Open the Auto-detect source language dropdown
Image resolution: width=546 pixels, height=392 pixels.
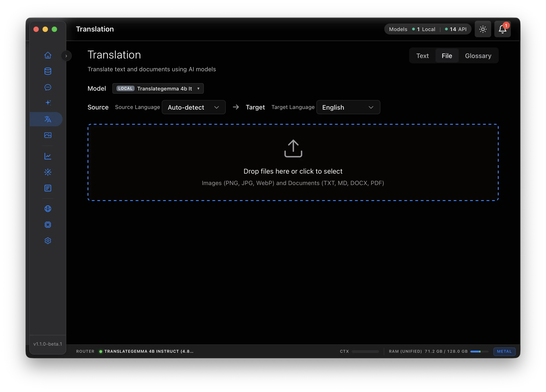[193, 107]
